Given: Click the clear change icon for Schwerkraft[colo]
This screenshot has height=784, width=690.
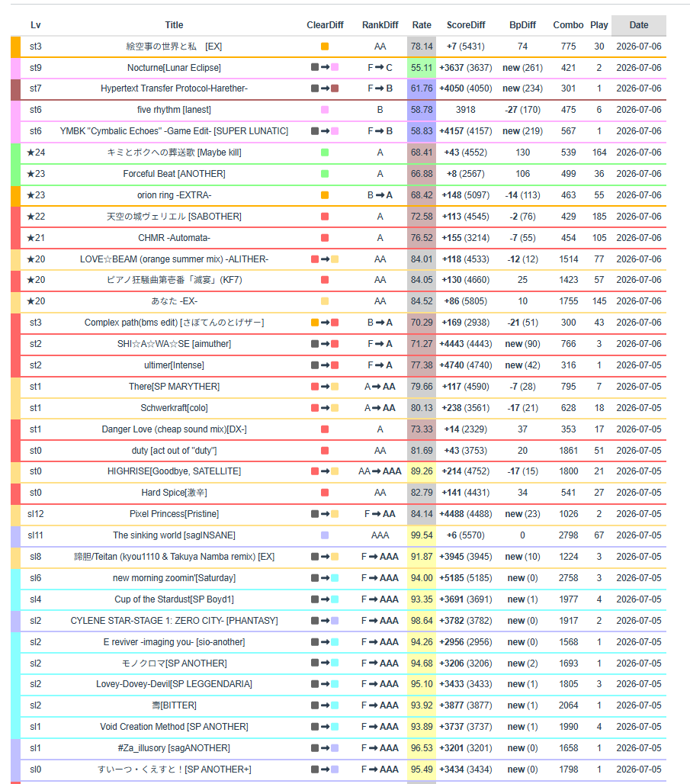Looking at the screenshot, I should 325,408.
